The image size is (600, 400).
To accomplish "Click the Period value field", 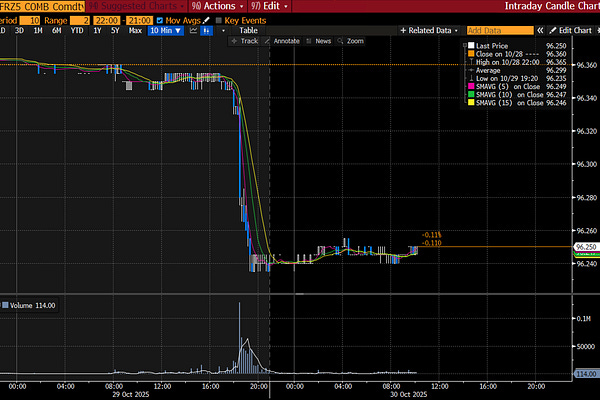I will 30,20.
